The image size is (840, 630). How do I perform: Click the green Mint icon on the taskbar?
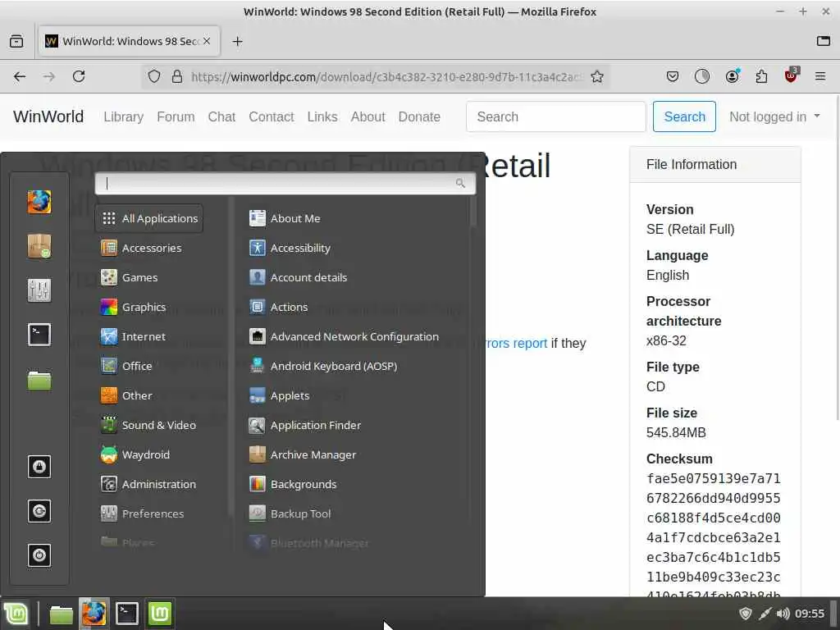coord(159,614)
